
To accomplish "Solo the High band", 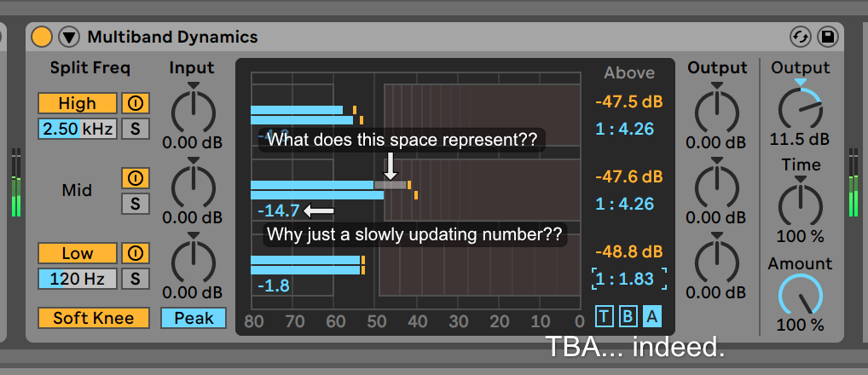I will coord(135,129).
